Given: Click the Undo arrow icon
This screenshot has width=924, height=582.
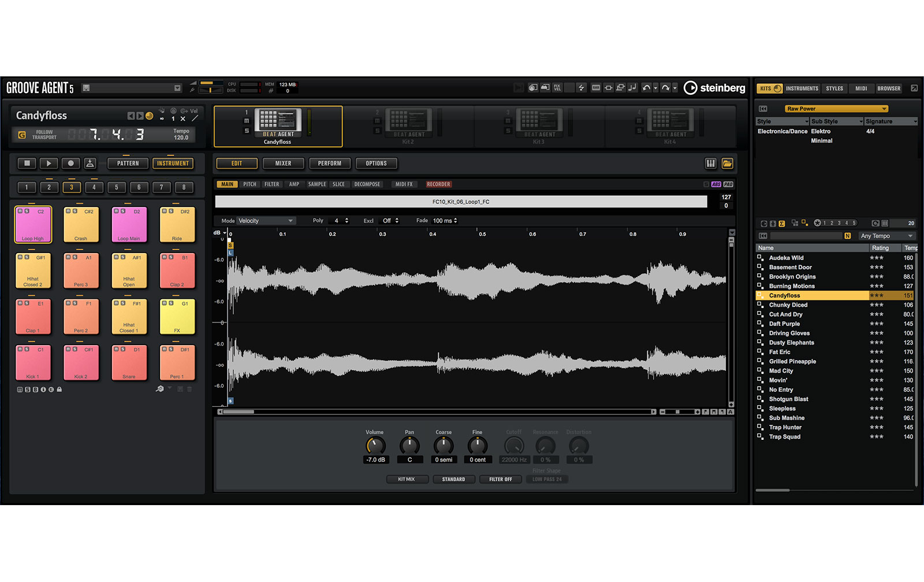Looking at the screenshot, I should pos(646,88).
